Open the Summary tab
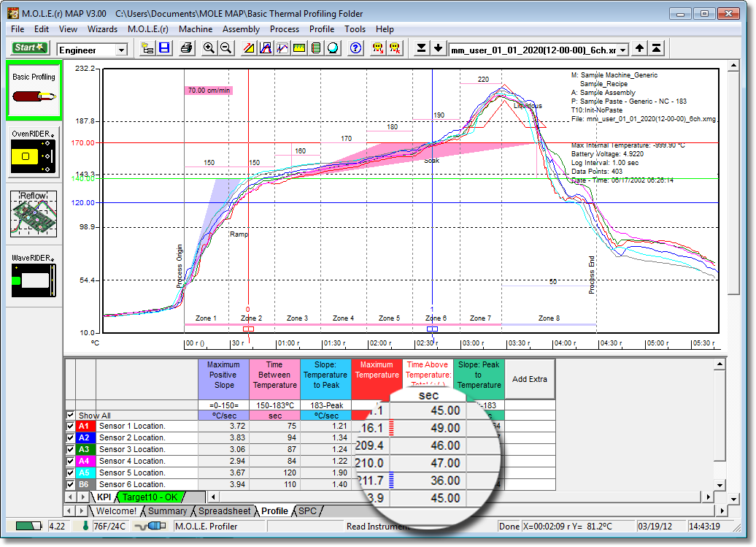Image resolution: width=756 pixels, height=547 pixels. click(x=167, y=510)
